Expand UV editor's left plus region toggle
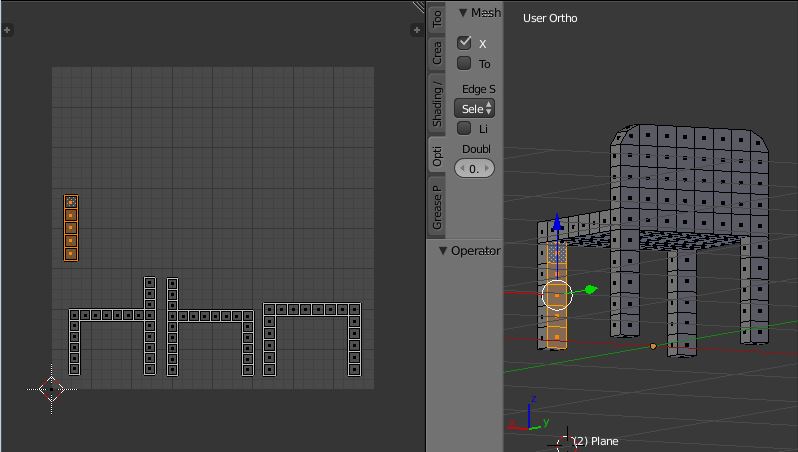This screenshot has width=798, height=452. [7, 30]
